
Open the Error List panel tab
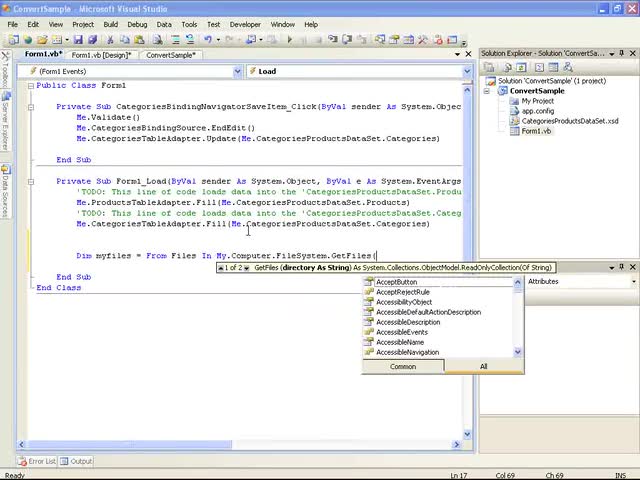37,461
